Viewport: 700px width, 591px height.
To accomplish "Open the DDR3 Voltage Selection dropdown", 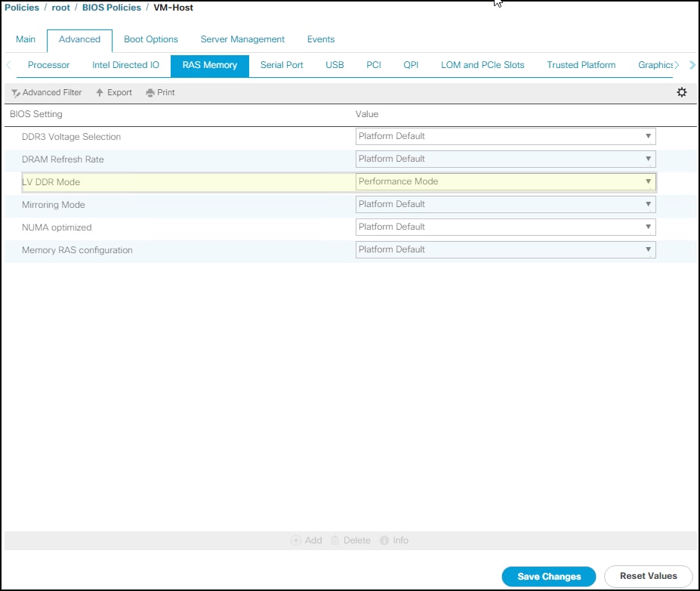I will (648, 136).
